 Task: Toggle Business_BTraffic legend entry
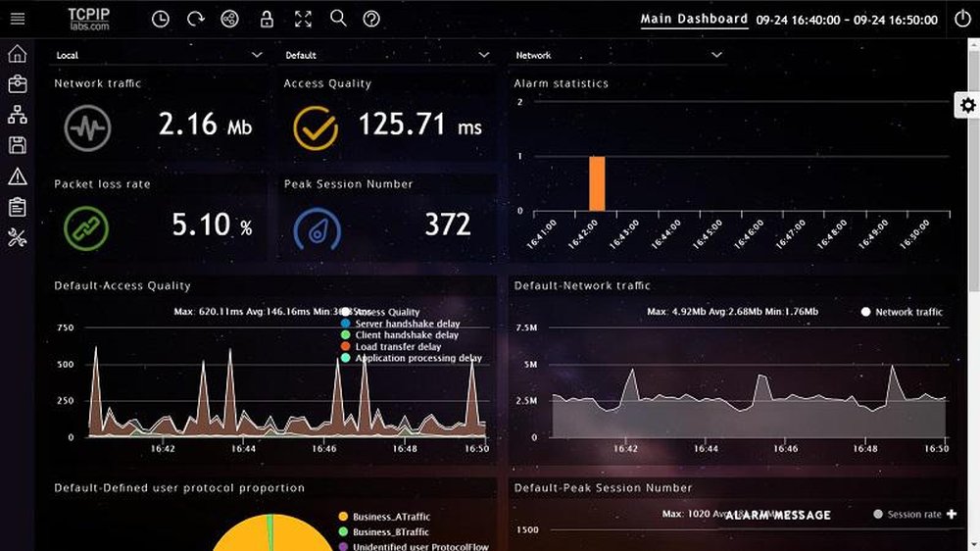tap(383, 531)
